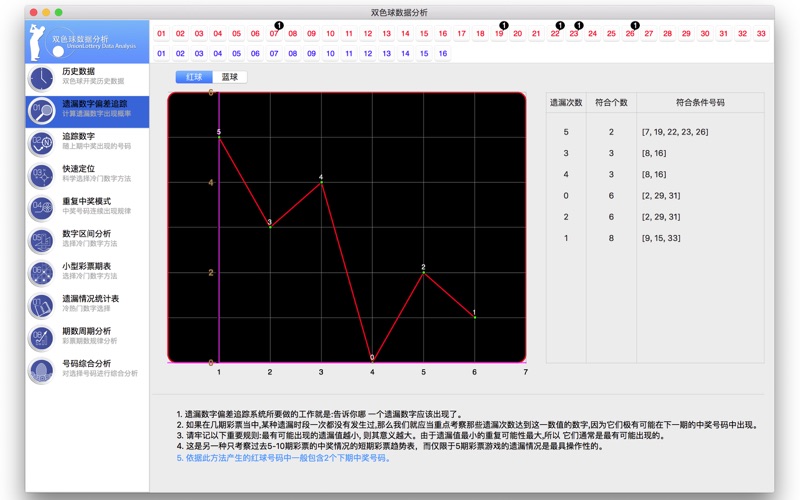Pick blue ball number 05
The width and height of the screenshot is (800, 500).
tap(236, 54)
